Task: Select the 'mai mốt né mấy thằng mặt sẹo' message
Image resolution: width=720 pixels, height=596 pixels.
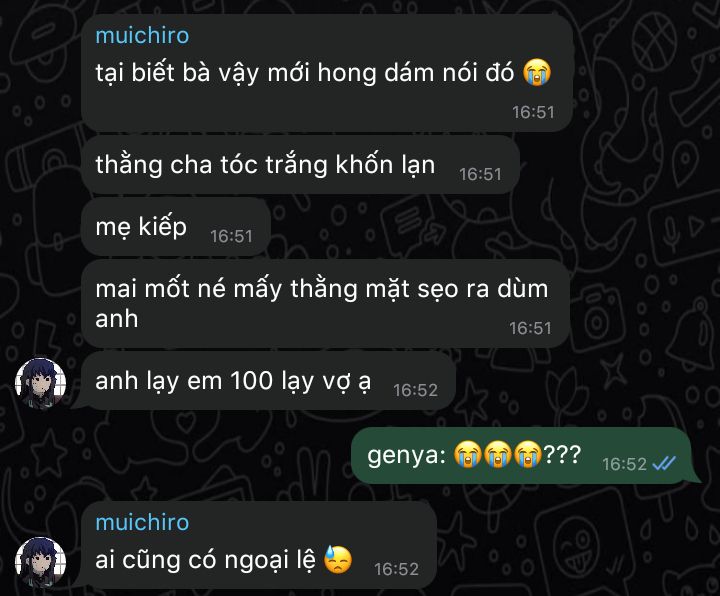Action: tap(326, 304)
